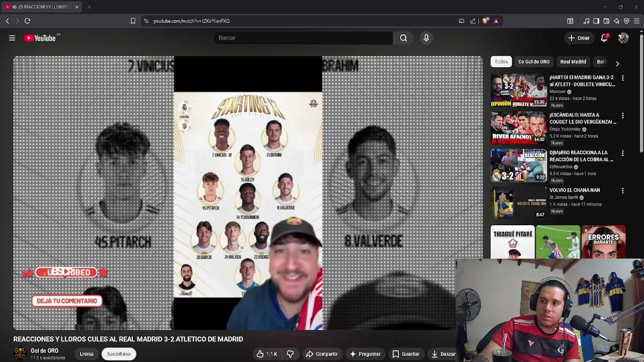Viewport: 644px width, 362px height.
Task: Click the Diego Yudcovsky channel name
Action: 565,129
